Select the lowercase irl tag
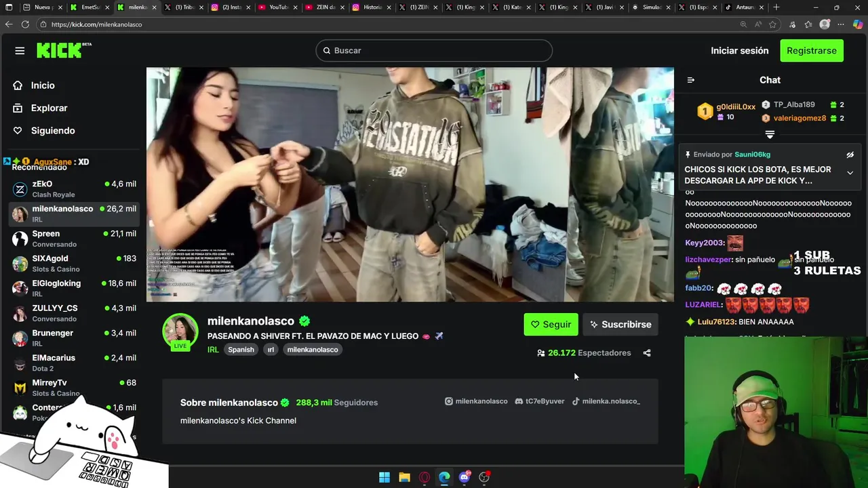This screenshot has height=488, width=868. 271,350
